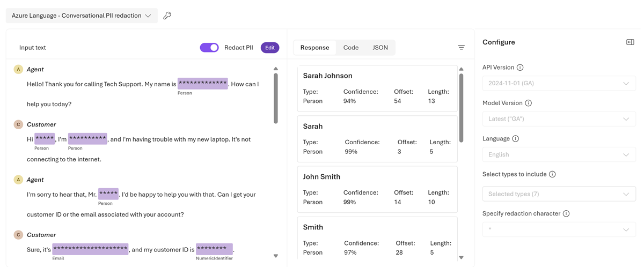Image resolution: width=644 pixels, height=267 pixels.
Task: Open the response filter icon
Action: [x=462, y=48]
